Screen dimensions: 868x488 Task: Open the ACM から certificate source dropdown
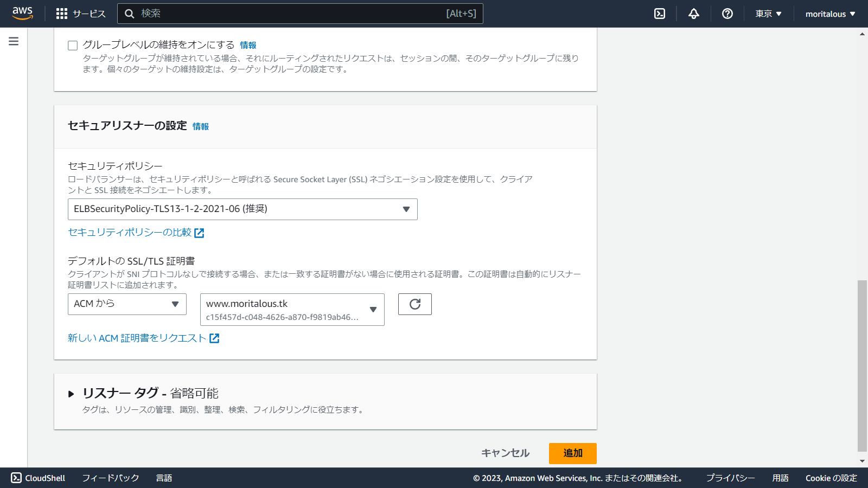[x=126, y=304]
